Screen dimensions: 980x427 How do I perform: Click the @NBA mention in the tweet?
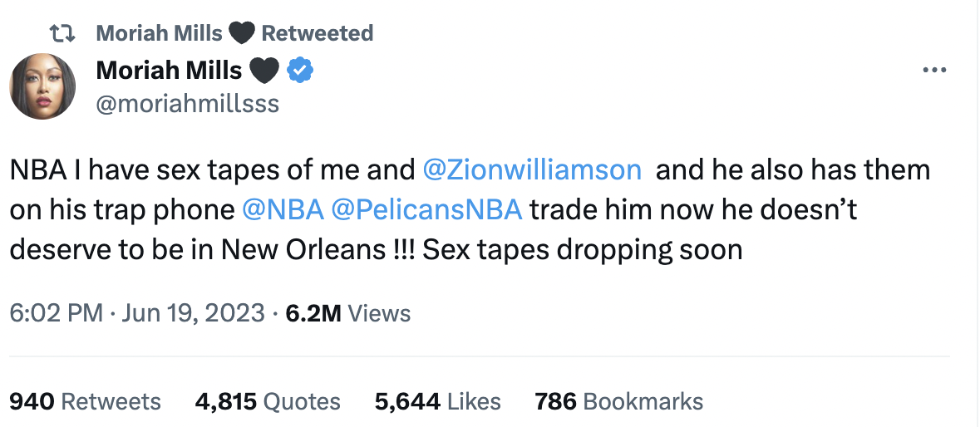(283, 209)
